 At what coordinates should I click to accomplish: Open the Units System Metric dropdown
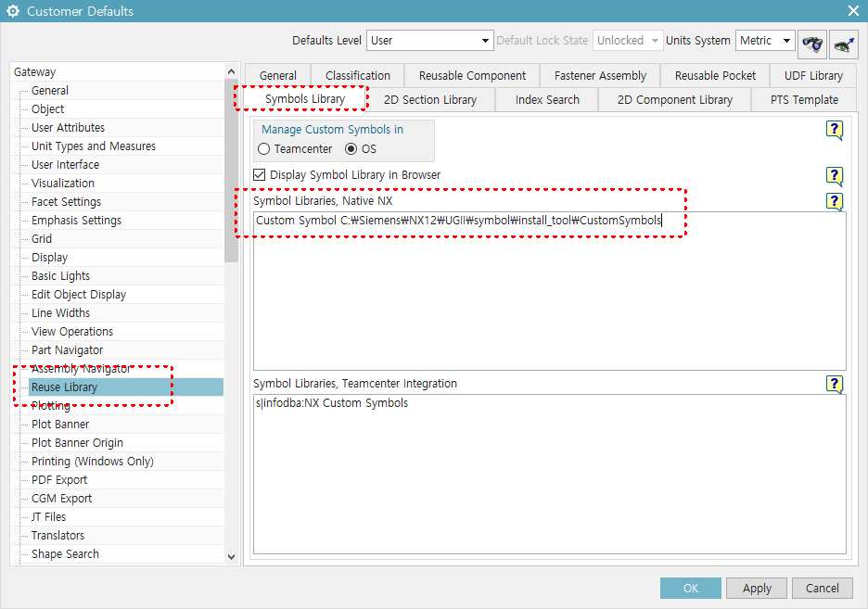785,41
